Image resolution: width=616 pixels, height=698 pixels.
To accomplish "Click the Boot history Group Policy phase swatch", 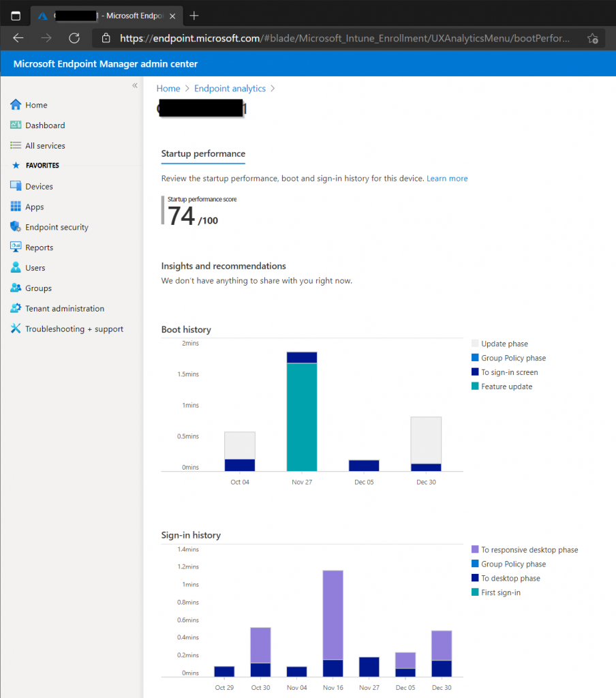I will 475,357.
